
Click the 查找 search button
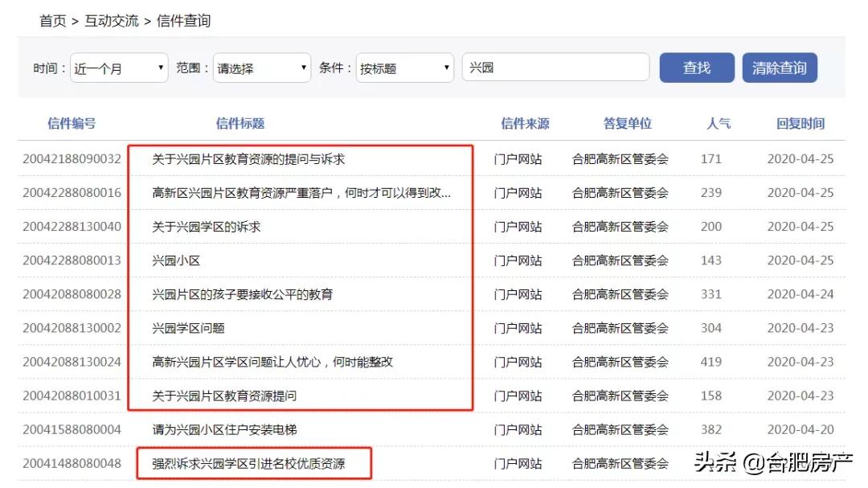click(696, 68)
